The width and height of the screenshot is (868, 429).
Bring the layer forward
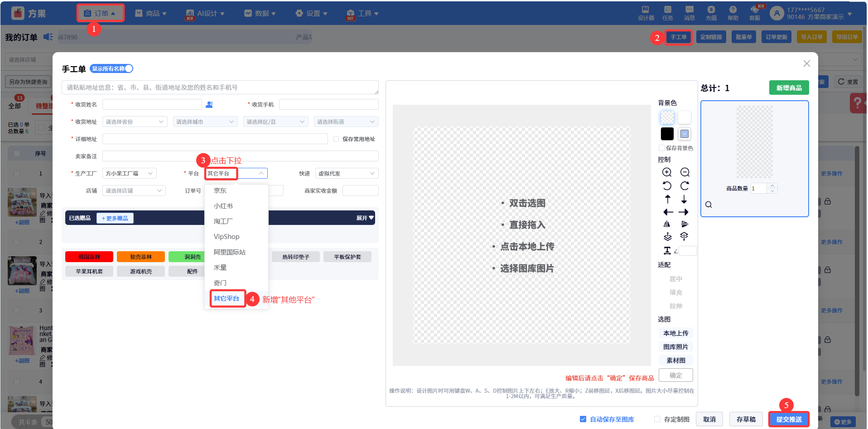point(667,237)
